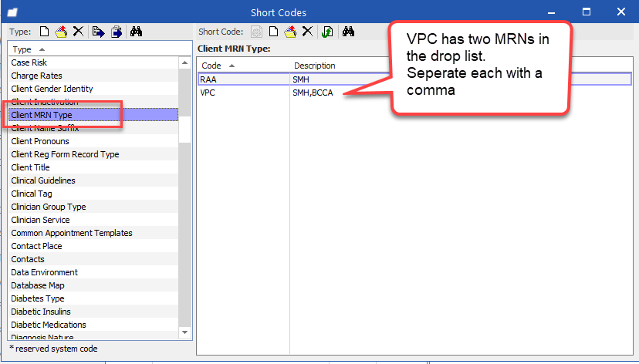Click the new Type document icon

click(x=45, y=32)
